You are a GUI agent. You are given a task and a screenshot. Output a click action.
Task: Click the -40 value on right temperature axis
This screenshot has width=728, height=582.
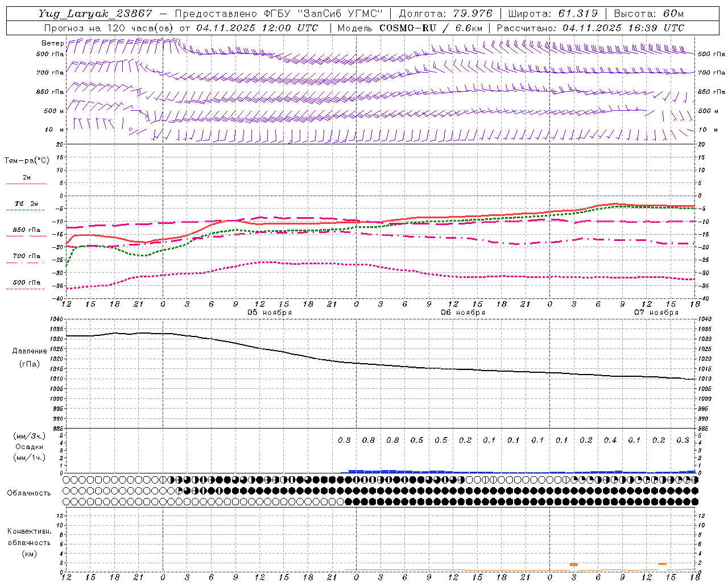click(x=704, y=299)
